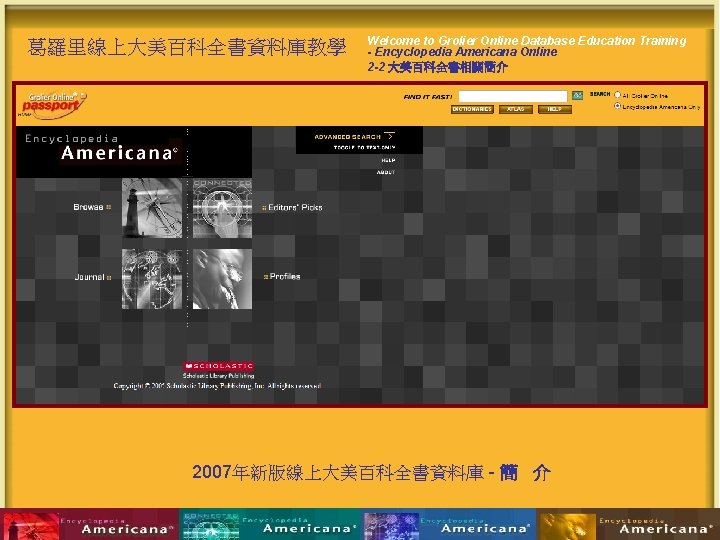Open the Advanced Search link

pos(348,137)
